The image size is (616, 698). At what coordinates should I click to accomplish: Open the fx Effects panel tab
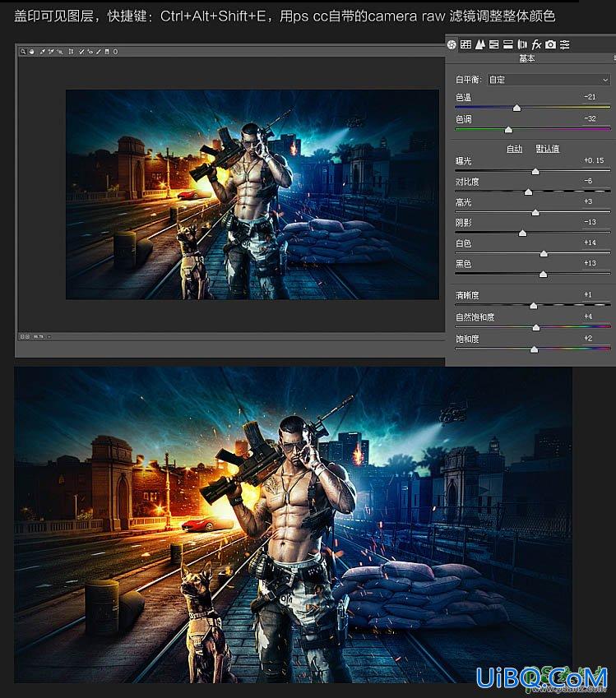coord(536,44)
